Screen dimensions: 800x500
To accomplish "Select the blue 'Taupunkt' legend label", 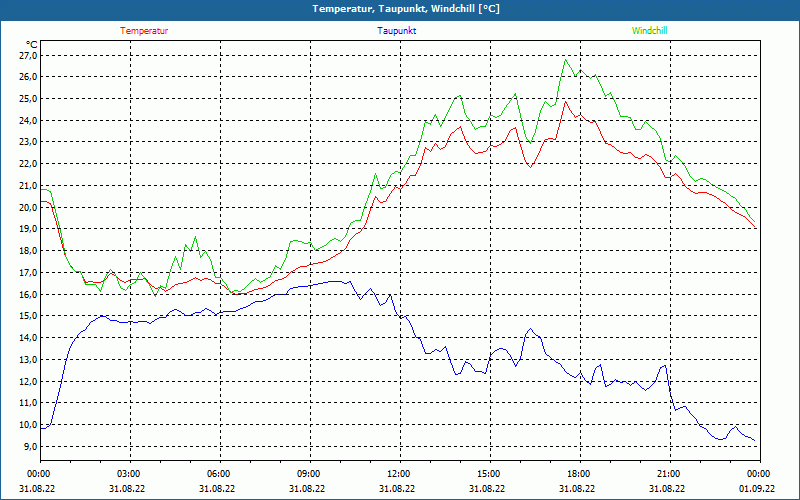I will 396,31.
